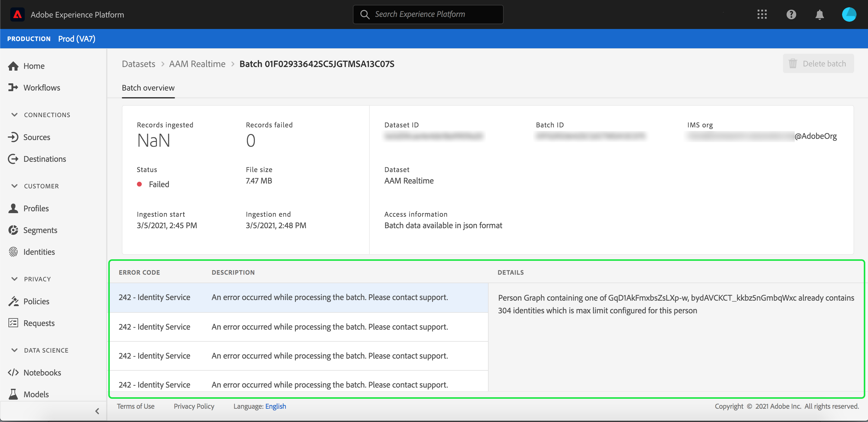Click the Delete batch button
The image size is (868, 422).
point(818,63)
